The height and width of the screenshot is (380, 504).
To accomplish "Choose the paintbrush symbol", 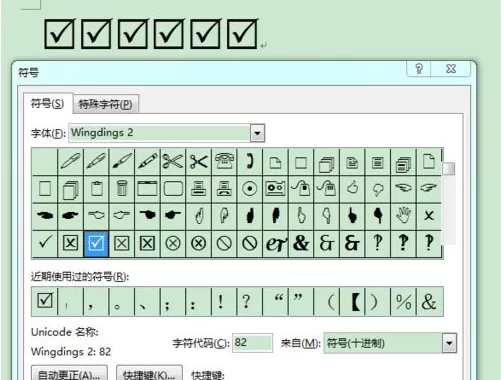I will tap(122, 162).
